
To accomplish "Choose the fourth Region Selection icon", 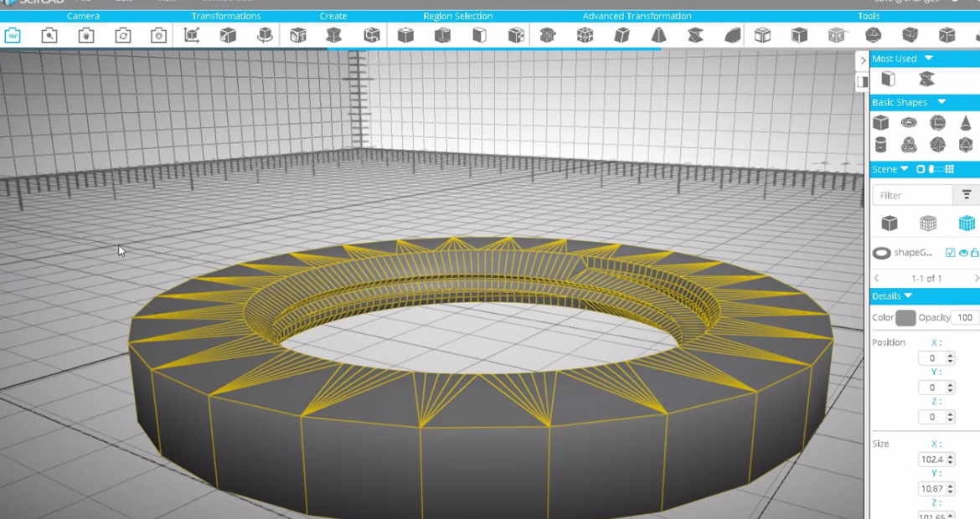I will [516, 36].
